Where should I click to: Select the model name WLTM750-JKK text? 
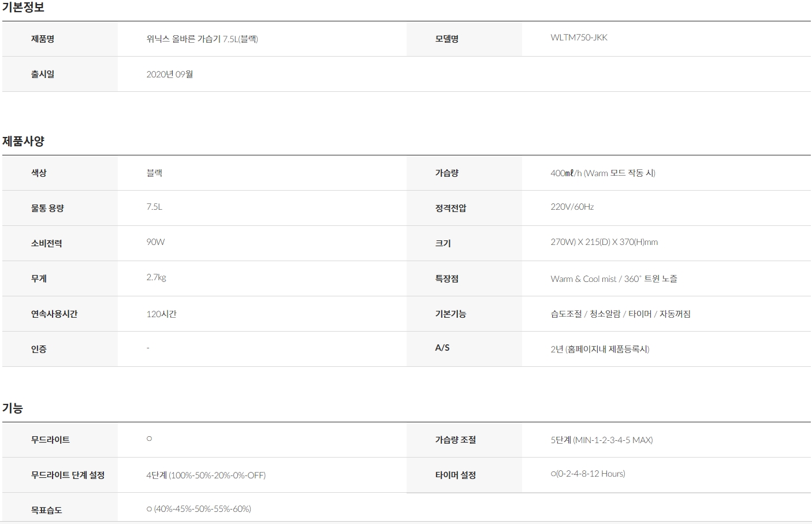click(x=579, y=38)
